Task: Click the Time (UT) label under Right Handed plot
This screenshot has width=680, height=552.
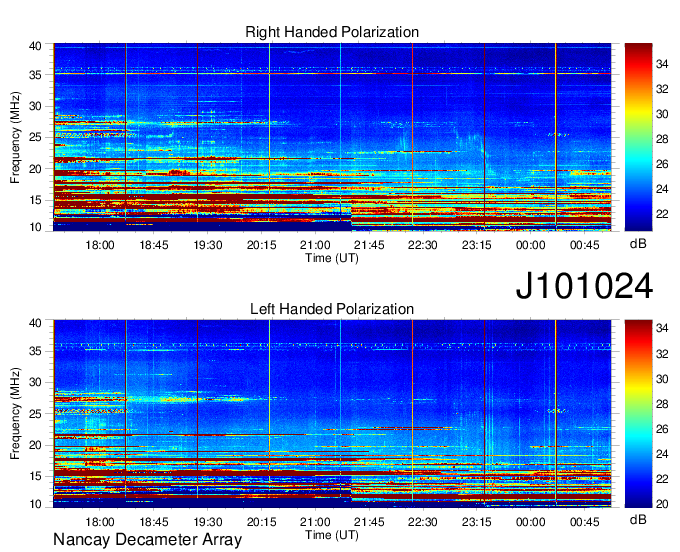Action: (x=332, y=258)
